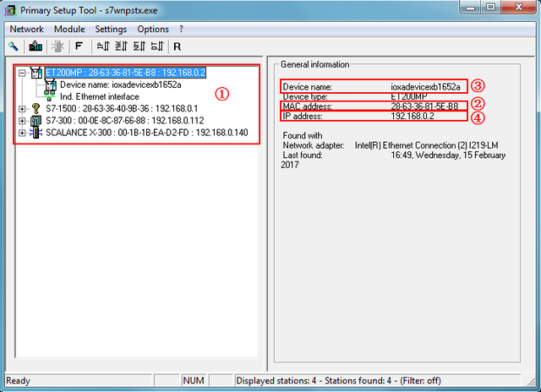Select the SCALANCE X-300 192.168.0.140 row
The image size is (541, 392).
(x=146, y=133)
